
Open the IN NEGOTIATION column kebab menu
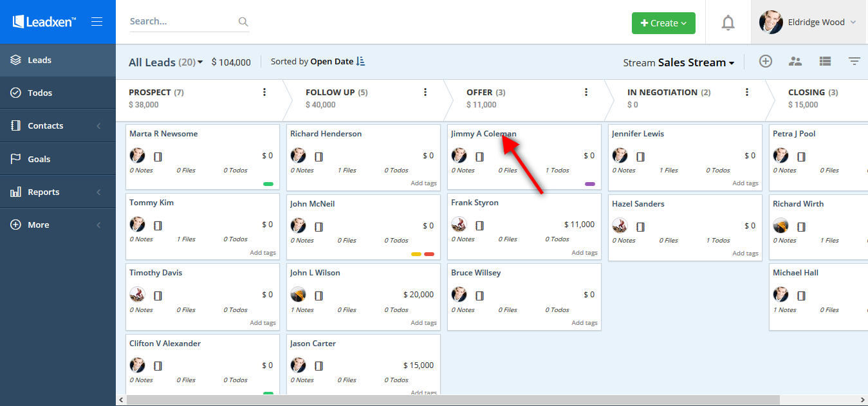[747, 92]
